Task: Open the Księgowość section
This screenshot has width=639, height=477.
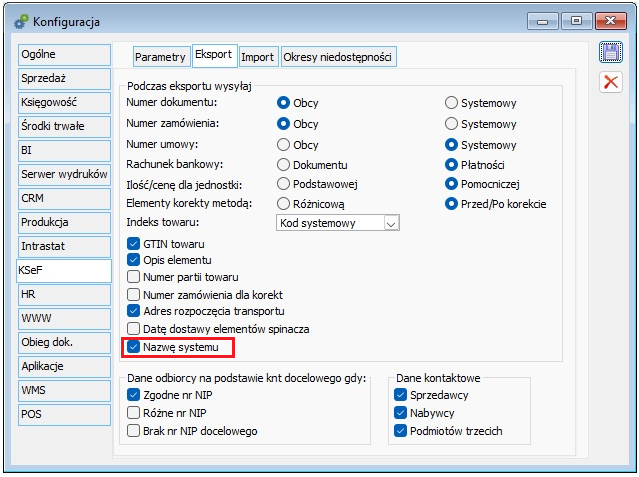Action: pos(64,102)
